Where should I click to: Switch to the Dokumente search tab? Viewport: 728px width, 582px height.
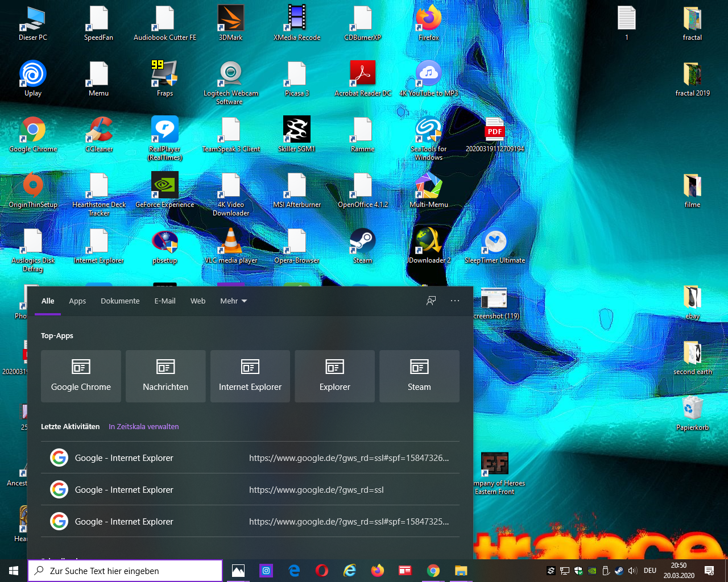point(120,301)
